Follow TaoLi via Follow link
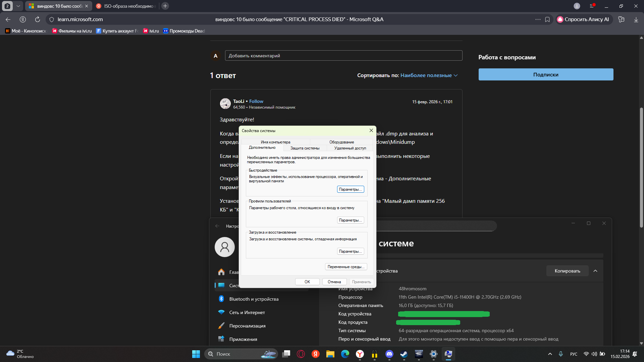The width and height of the screenshot is (644, 362). [x=256, y=101]
